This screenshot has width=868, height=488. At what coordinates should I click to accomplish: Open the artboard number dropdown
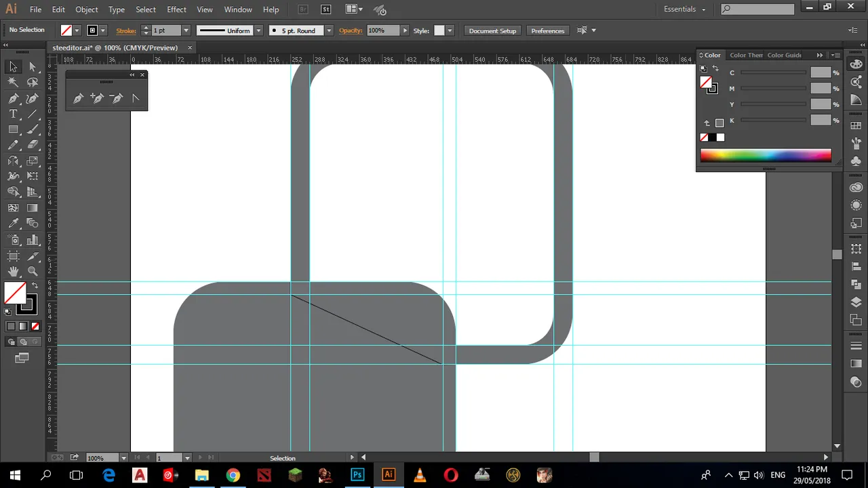pos(188,458)
